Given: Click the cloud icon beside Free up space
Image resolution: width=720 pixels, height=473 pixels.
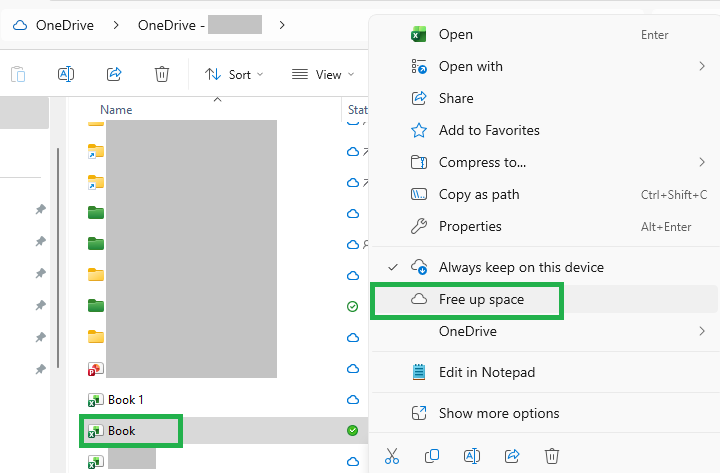Looking at the screenshot, I should pos(419,299).
